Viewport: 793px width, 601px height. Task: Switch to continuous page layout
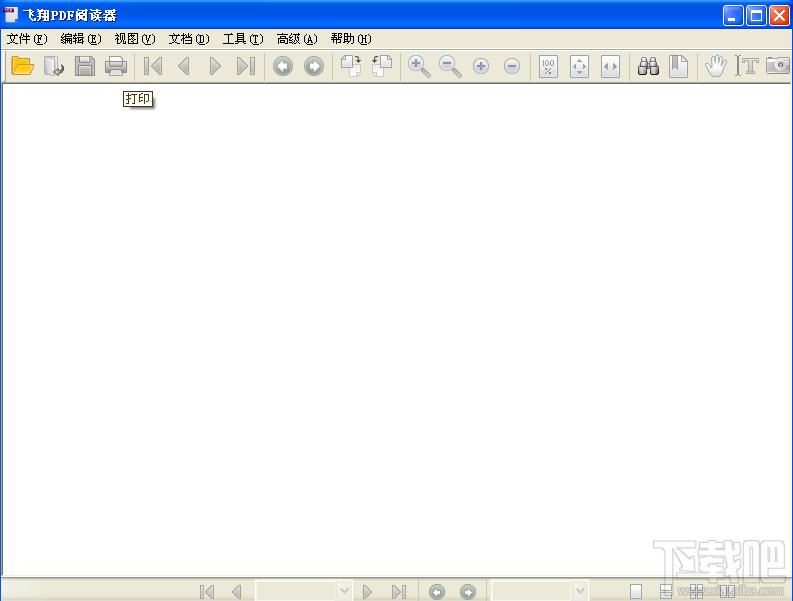point(666,591)
